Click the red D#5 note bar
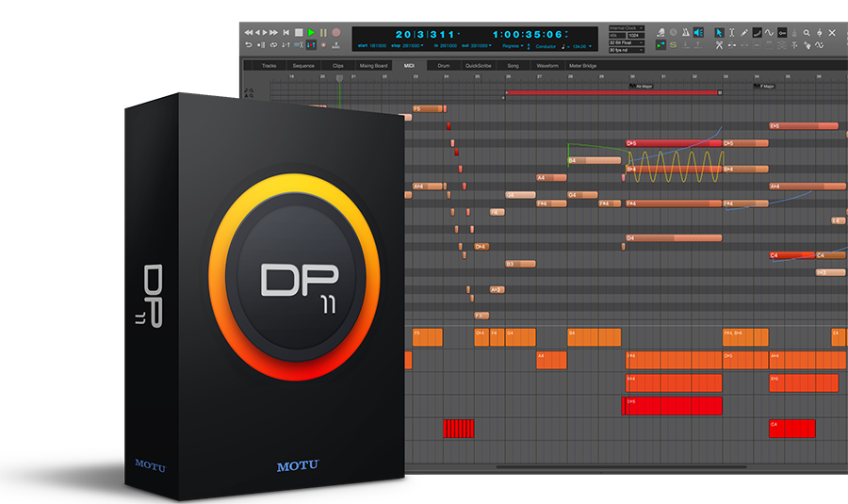This screenshot has height=504, width=848. click(673, 144)
